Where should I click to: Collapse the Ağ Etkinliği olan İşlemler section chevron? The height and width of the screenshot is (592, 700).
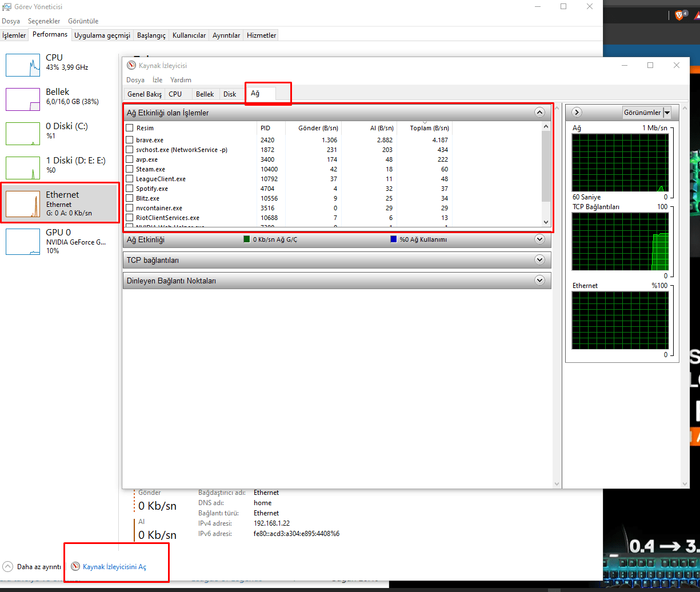coord(539,113)
